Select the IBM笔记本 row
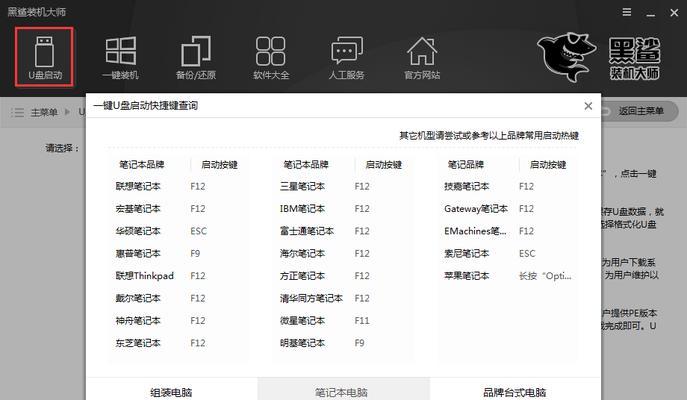Screen dimensions: 687x400 click(x=341, y=209)
